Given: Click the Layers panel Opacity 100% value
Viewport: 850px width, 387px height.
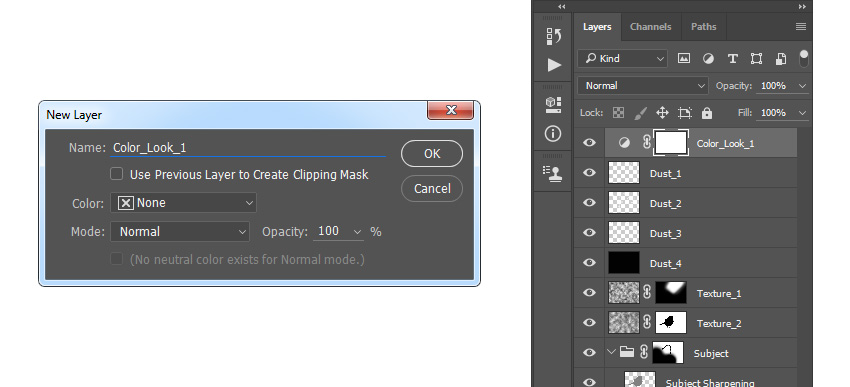Looking at the screenshot, I should pos(774,86).
